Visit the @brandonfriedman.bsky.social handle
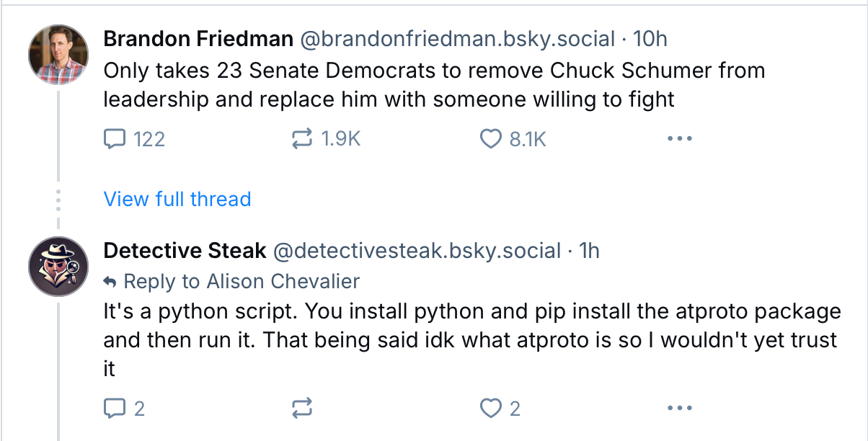This screenshot has width=868, height=441. pyautogui.click(x=457, y=39)
